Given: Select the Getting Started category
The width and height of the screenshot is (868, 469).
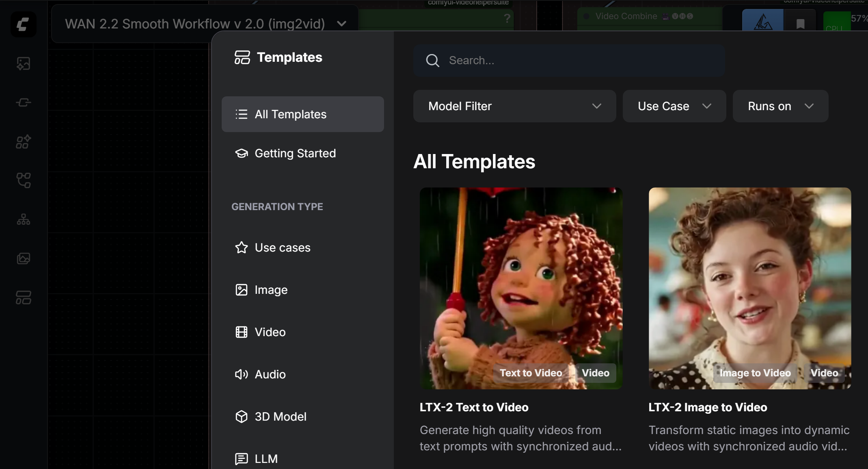Looking at the screenshot, I should click(x=295, y=153).
